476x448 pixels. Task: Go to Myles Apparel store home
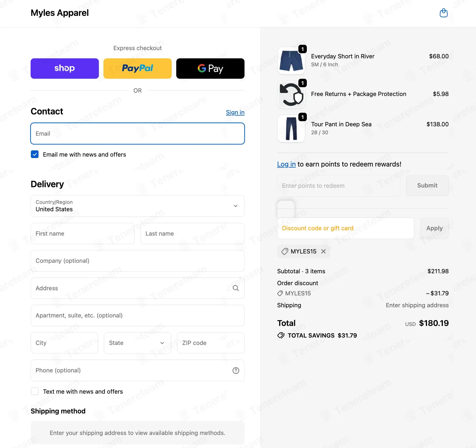point(59,13)
